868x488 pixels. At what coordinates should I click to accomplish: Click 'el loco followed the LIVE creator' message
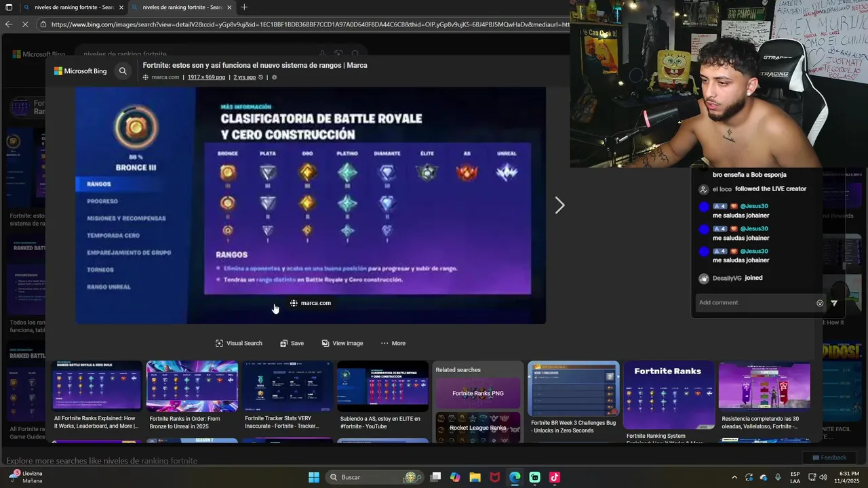(753, 189)
